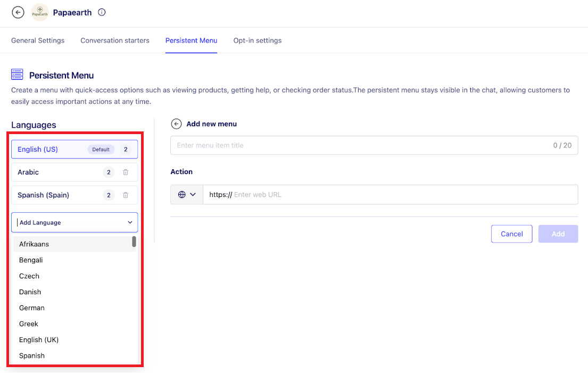588x373 pixels.
Task: Select English (US) default language
Action: click(74, 149)
